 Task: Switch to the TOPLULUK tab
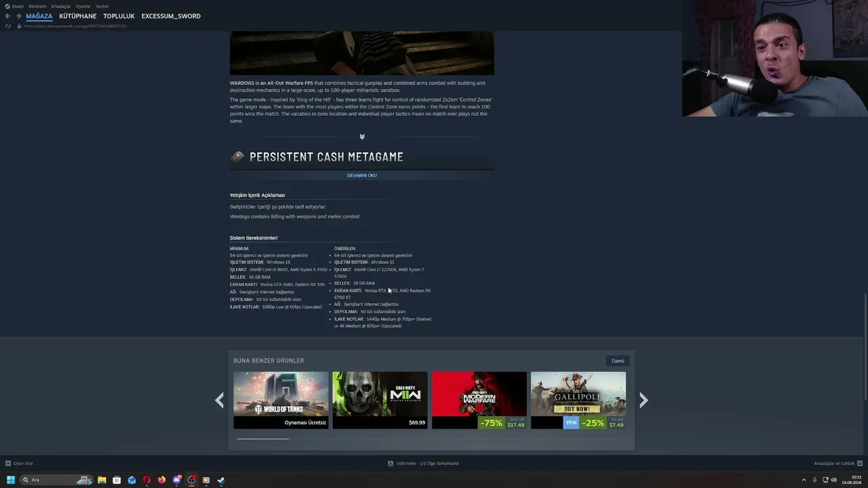tap(119, 16)
